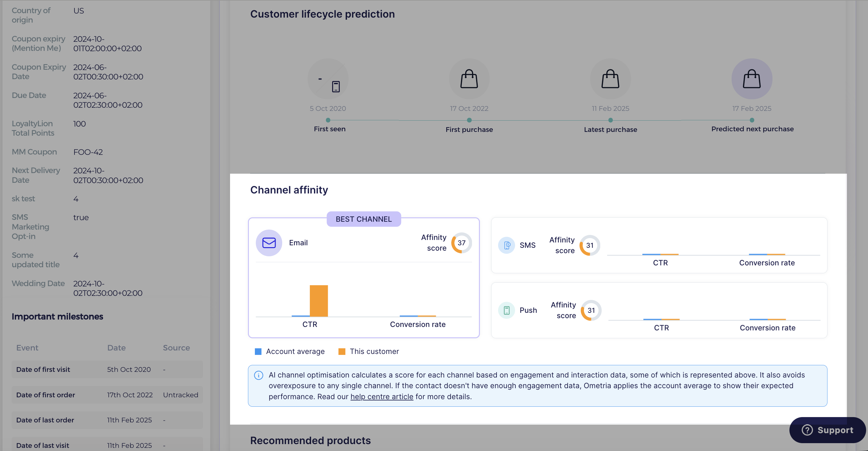Click the Latest purchase shopping bag icon
This screenshot has width=868, height=451.
610,79
